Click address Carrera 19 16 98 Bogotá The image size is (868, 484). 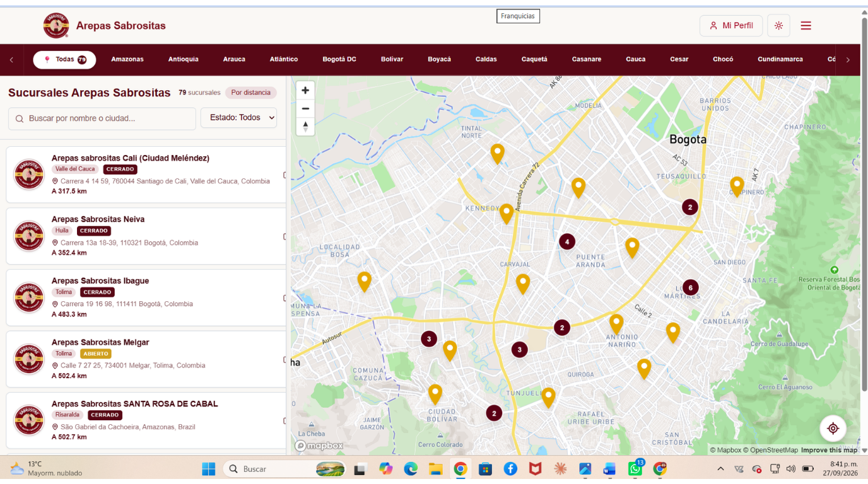point(127,304)
